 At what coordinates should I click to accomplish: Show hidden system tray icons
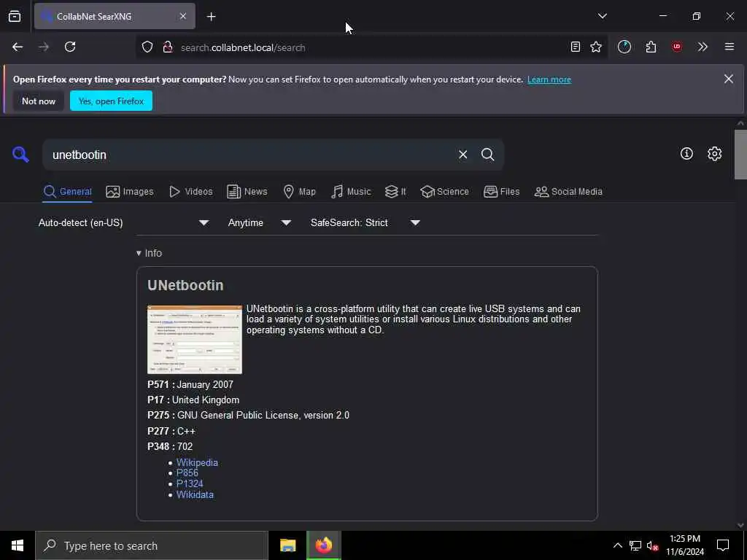[617, 545]
